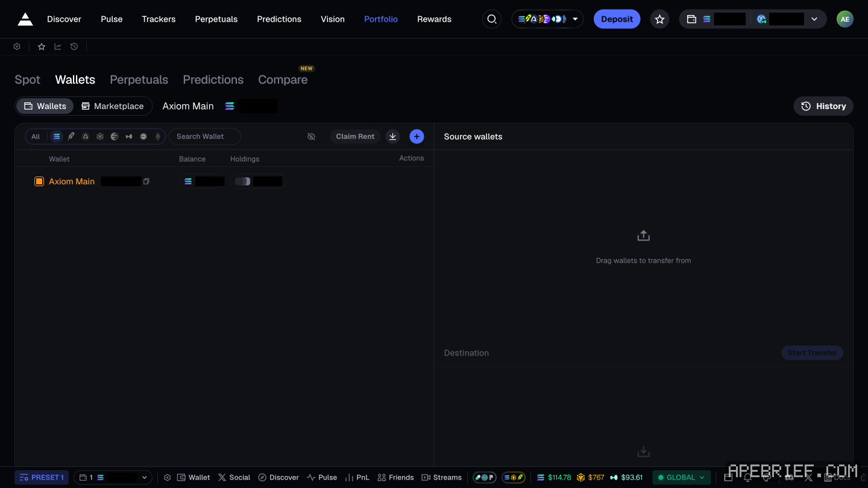The height and width of the screenshot is (488, 868).
Task: Switch to the Spot tab
Action: (x=27, y=80)
